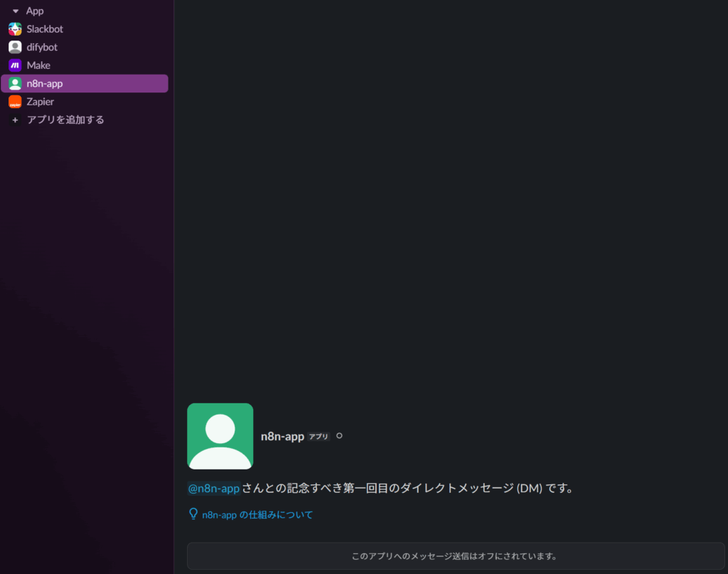Open the Slackbot conversation by its name
Screen dimensions: 728x574
point(45,29)
